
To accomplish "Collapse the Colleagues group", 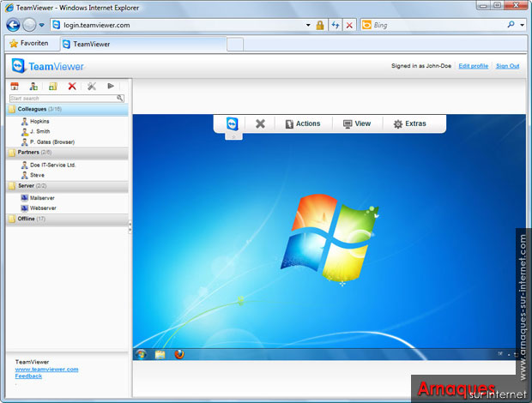I will (67, 109).
